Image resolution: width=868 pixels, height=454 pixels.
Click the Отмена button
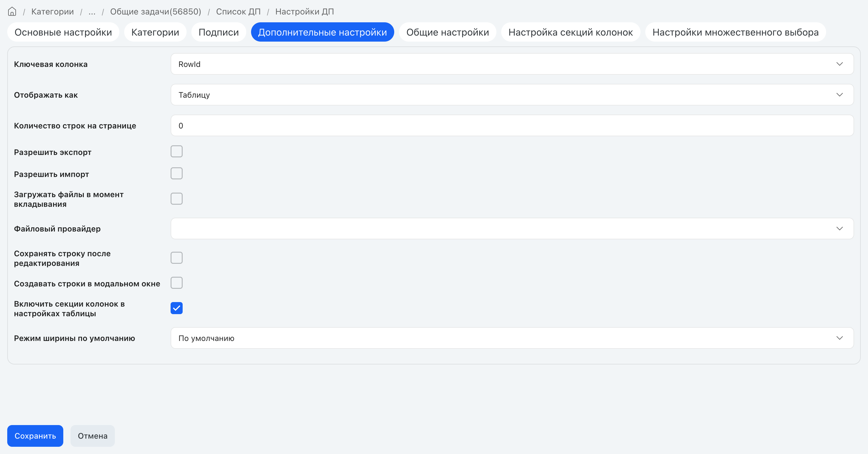93,436
